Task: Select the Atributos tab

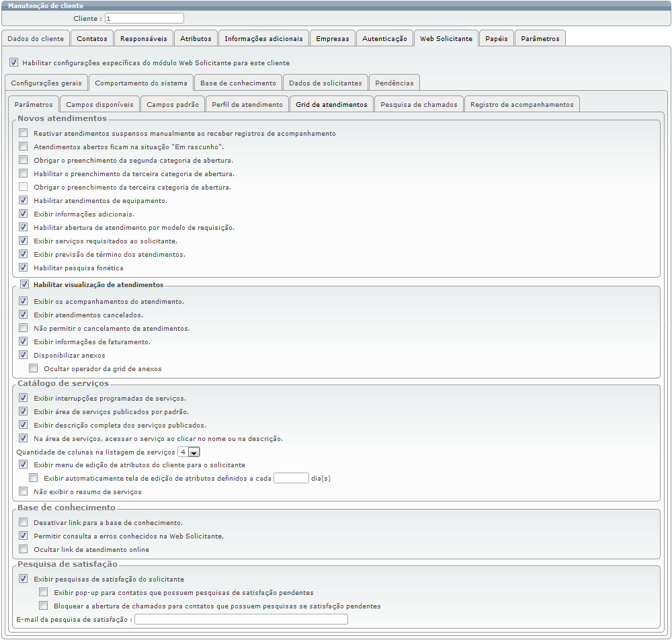Action: click(x=196, y=38)
